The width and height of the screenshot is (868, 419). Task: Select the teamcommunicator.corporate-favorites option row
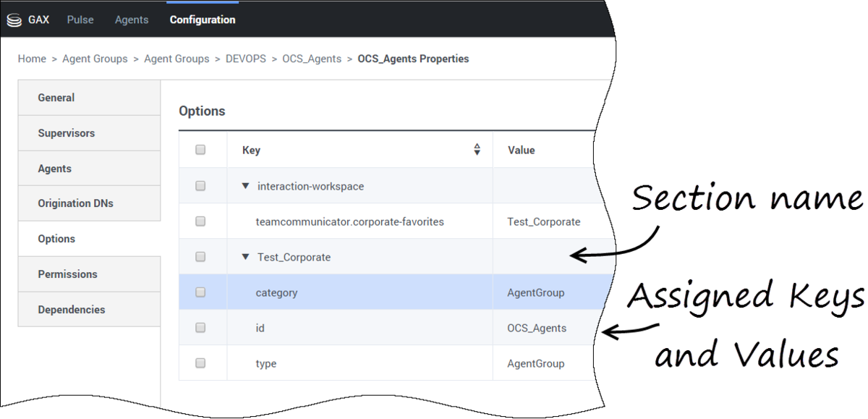[x=391, y=221]
